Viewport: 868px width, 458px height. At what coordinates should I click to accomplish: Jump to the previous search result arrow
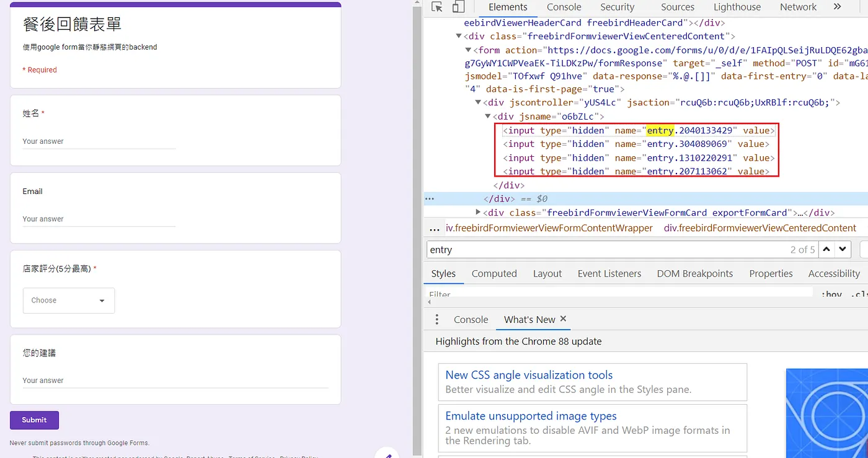point(826,250)
